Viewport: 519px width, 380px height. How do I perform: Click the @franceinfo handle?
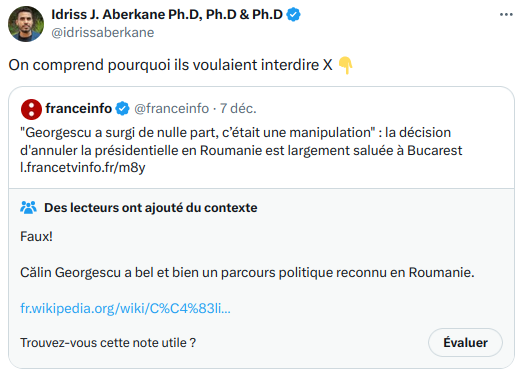tap(171, 109)
